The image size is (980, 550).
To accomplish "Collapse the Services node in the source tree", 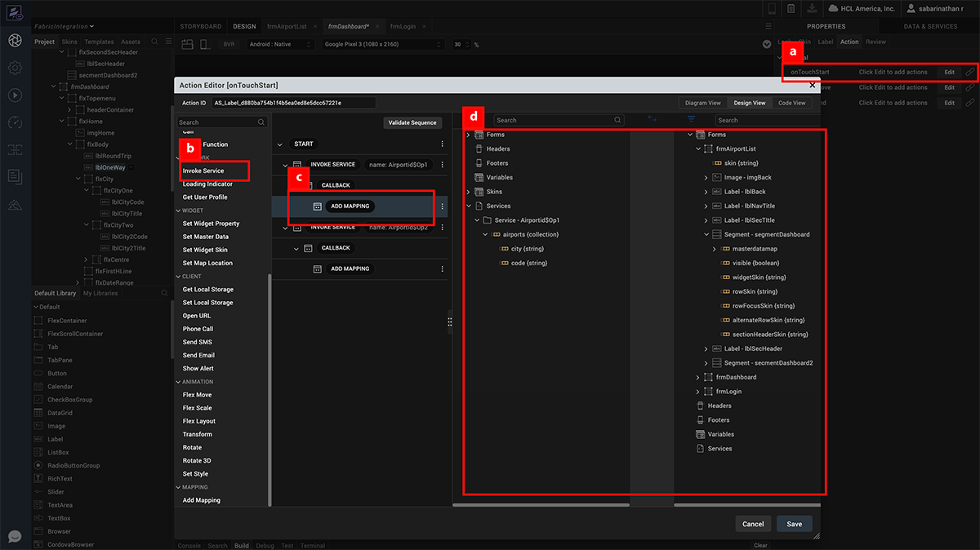I will pyautogui.click(x=469, y=206).
